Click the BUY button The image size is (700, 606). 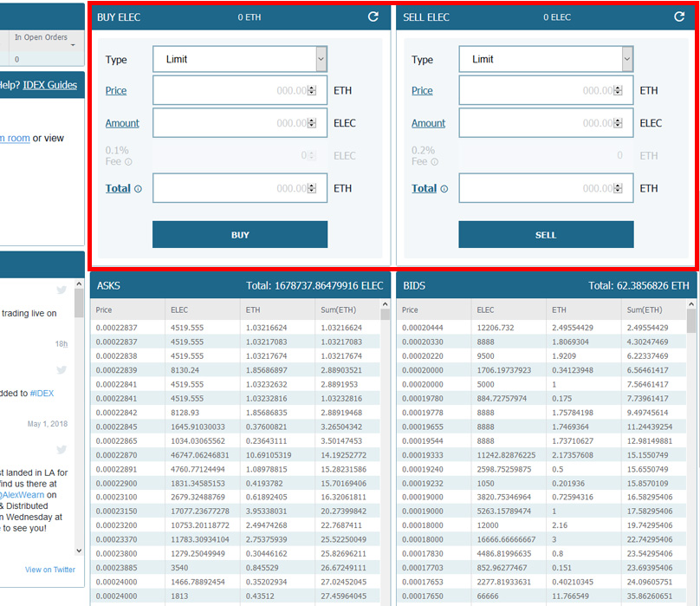240,235
